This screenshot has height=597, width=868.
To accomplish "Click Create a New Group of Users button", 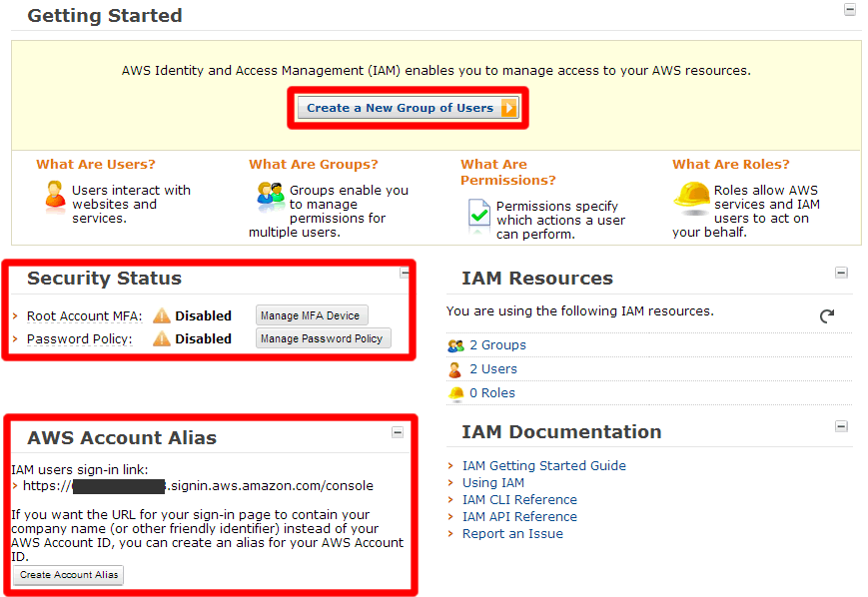I will pyautogui.click(x=408, y=108).
